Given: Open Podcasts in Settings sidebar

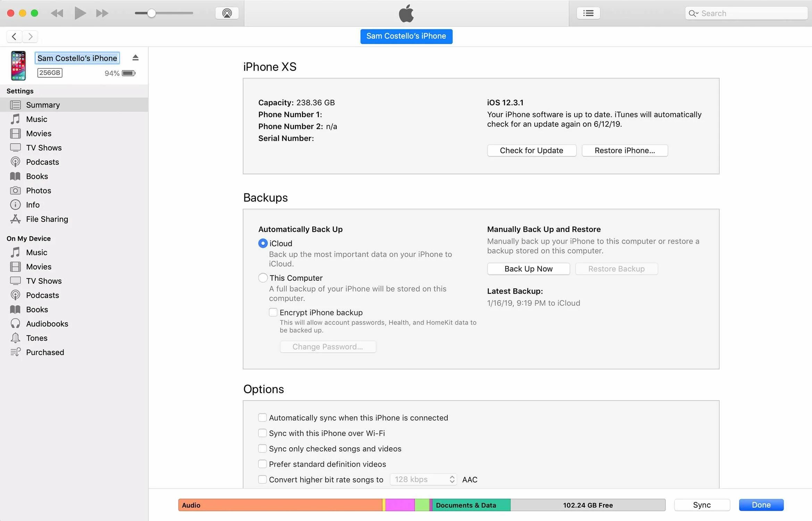Looking at the screenshot, I should coord(42,162).
